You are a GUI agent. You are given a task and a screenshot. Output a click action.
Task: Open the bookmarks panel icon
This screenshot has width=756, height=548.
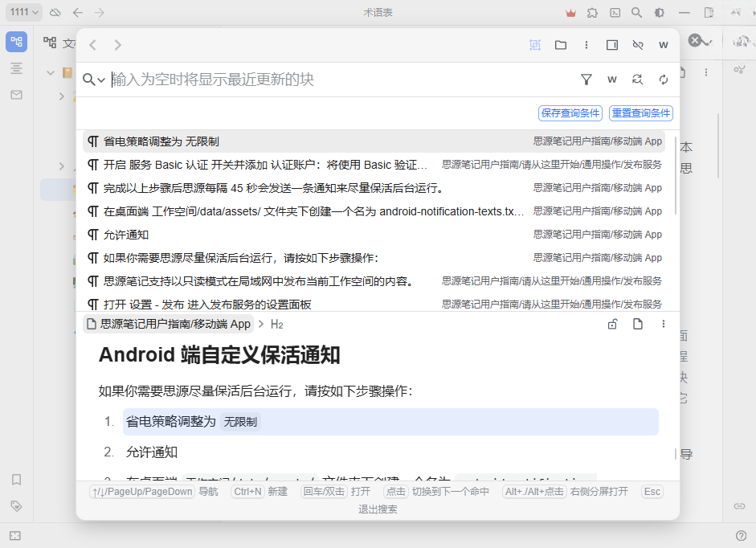(x=16, y=480)
